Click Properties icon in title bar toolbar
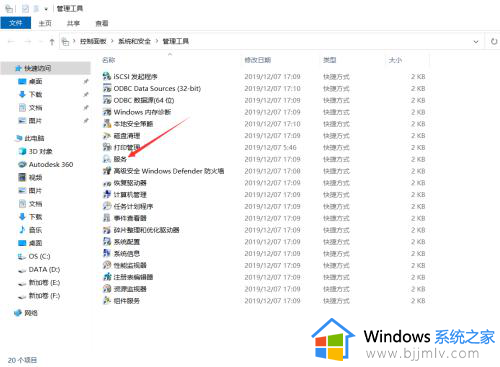The width and height of the screenshot is (500, 367). point(26,9)
